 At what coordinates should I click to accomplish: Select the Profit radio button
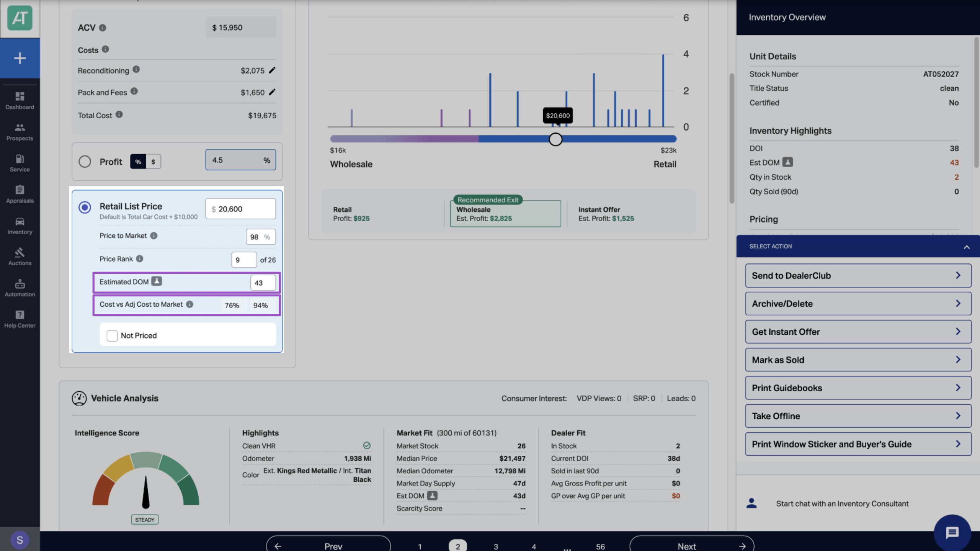[85, 162]
